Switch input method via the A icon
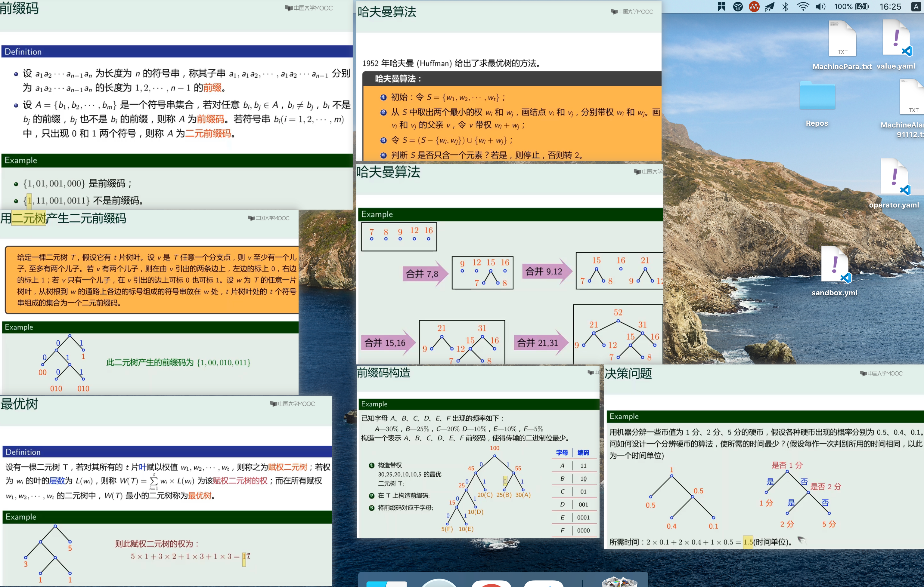924x587 pixels. click(916, 7)
